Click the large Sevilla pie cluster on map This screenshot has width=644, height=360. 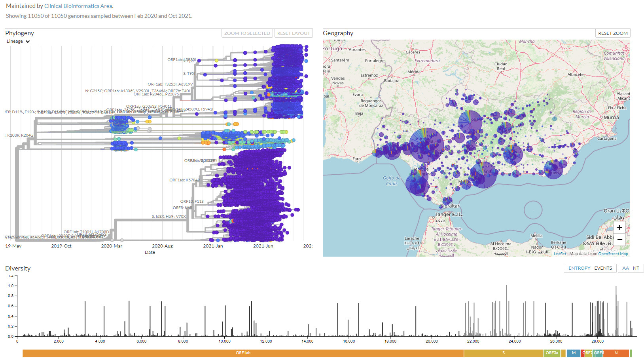pos(427,145)
